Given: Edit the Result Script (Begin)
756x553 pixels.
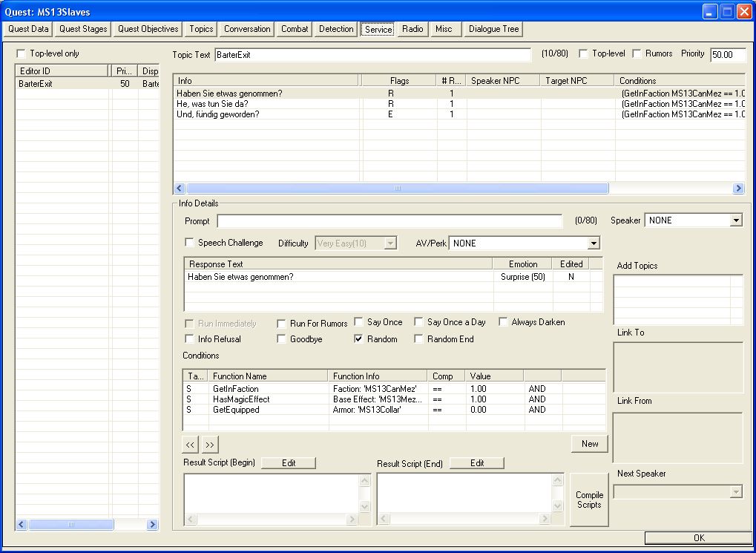Looking at the screenshot, I should click(289, 462).
